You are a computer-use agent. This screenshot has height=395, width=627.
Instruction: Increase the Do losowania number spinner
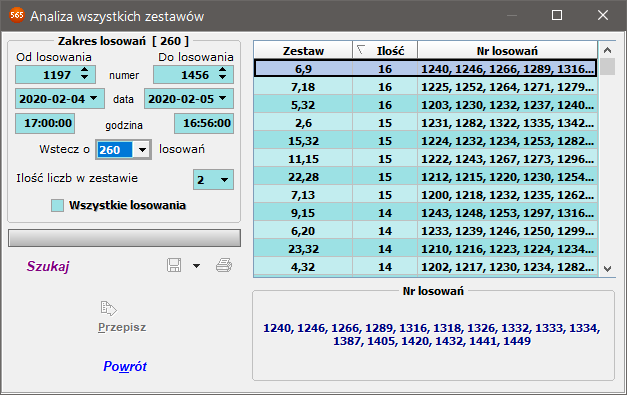[223, 70]
